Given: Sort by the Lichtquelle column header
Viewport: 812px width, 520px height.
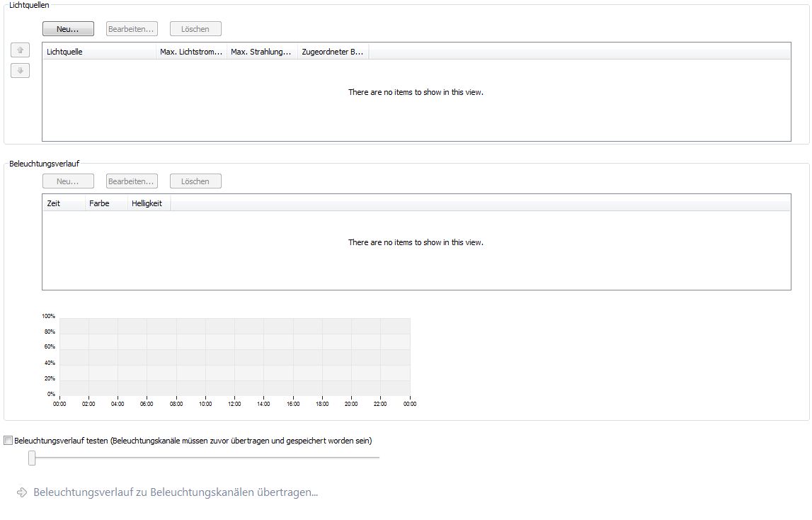Looking at the screenshot, I should (x=99, y=52).
